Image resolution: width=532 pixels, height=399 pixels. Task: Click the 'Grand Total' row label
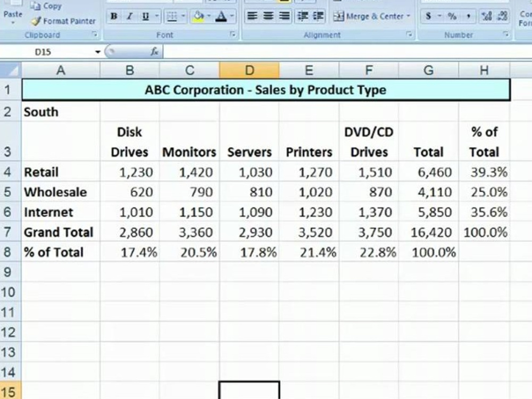click(x=61, y=232)
